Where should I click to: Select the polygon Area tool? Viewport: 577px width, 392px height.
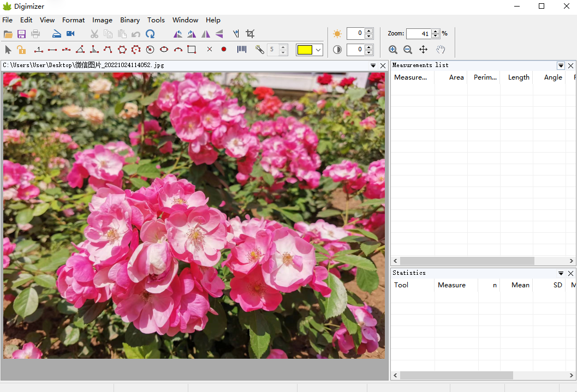122,50
